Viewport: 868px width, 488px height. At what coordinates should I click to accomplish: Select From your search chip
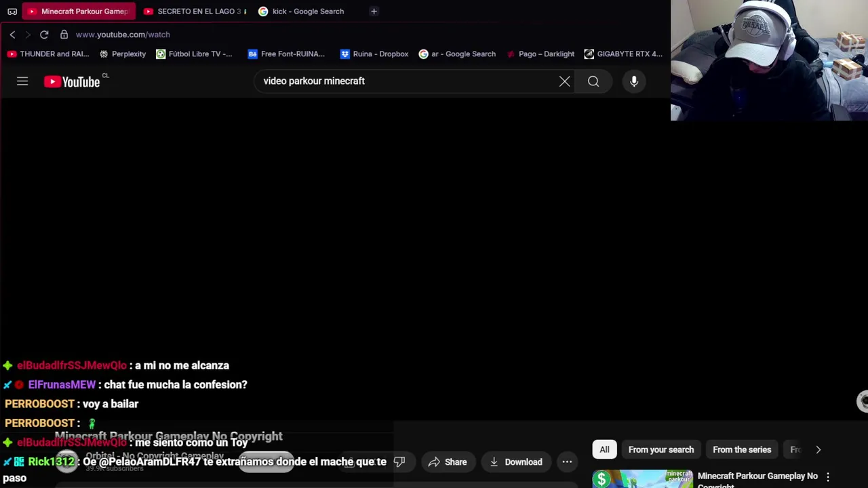pyautogui.click(x=661, y=450)
